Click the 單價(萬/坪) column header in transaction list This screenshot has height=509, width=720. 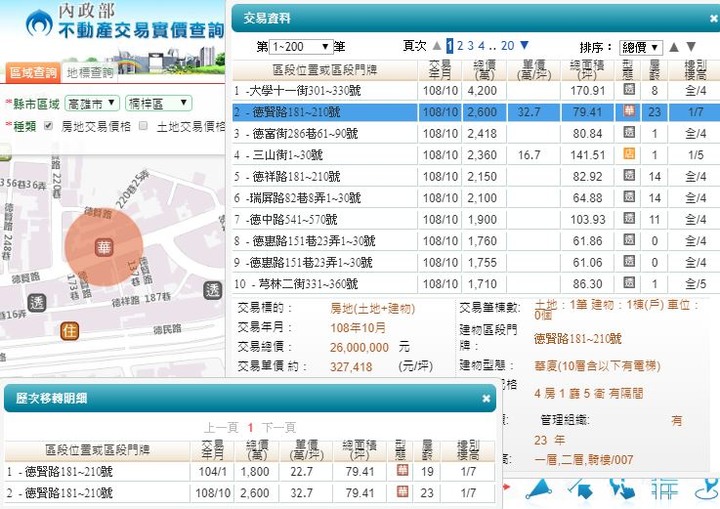(534, 70)
